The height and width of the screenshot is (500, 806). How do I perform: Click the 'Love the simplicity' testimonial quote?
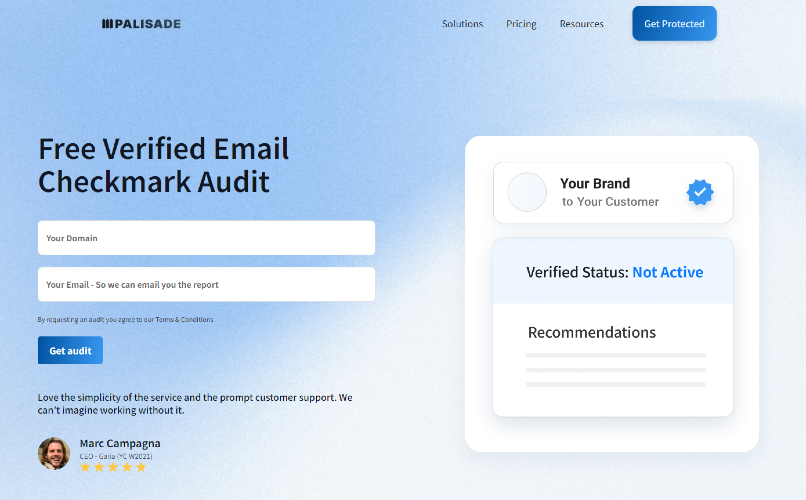(x=195, y=404)
